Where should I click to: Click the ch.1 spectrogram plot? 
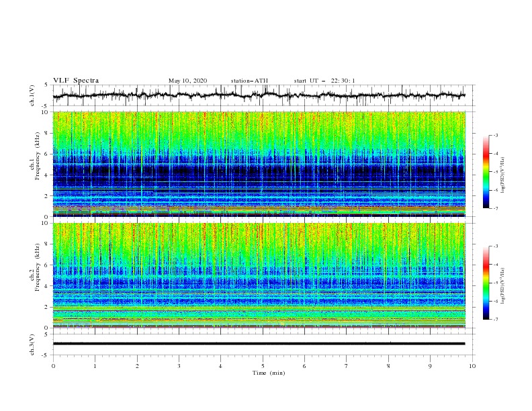click(x=259, y=164)
